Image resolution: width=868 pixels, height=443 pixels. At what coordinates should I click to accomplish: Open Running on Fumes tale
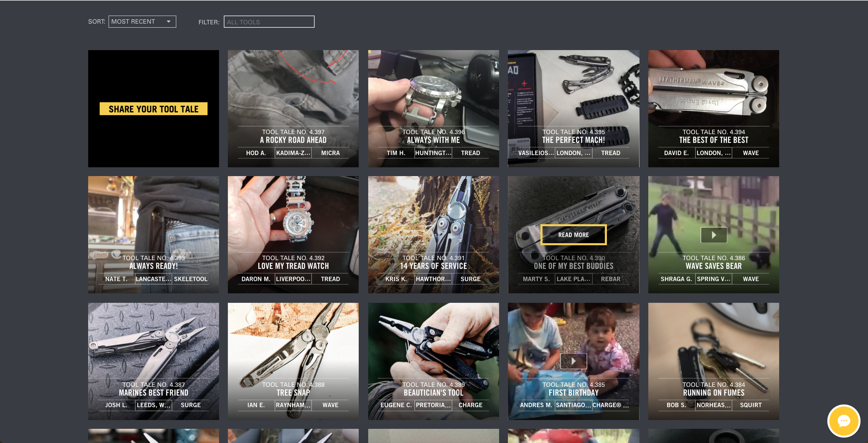point(713,393)
